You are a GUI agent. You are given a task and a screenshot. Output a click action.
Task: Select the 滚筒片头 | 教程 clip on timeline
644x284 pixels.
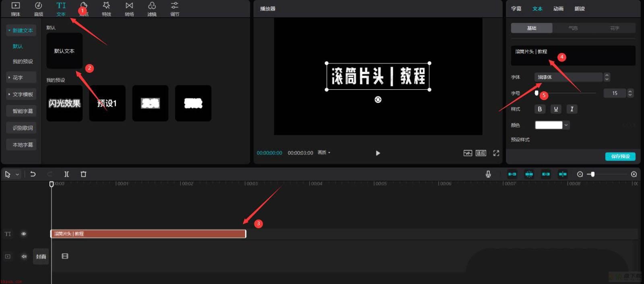point(148,234)
